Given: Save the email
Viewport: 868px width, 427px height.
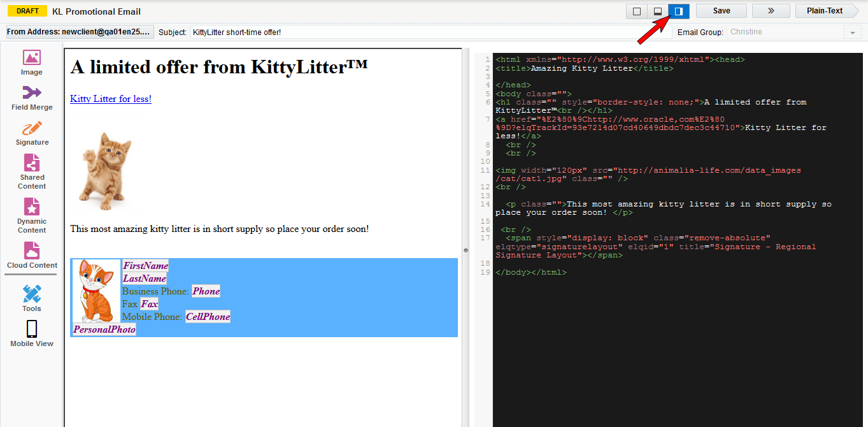Looking at the screenshot, I should (x=722, y=11).
